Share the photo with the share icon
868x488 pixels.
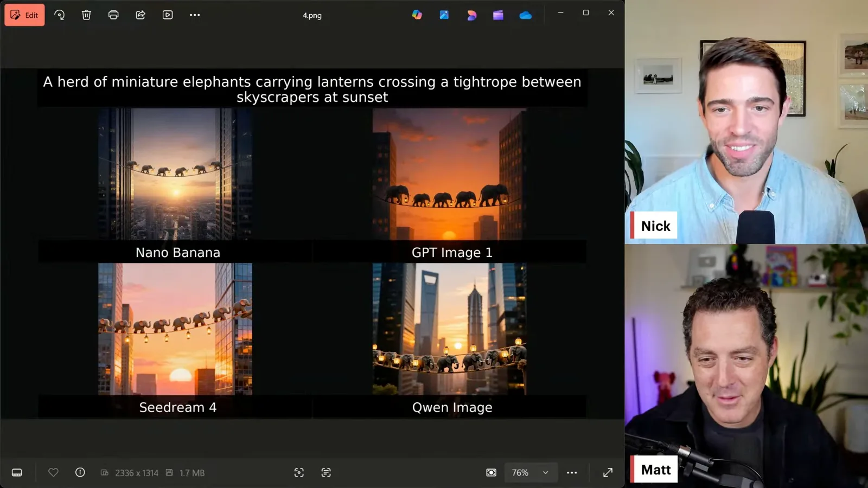141,15
